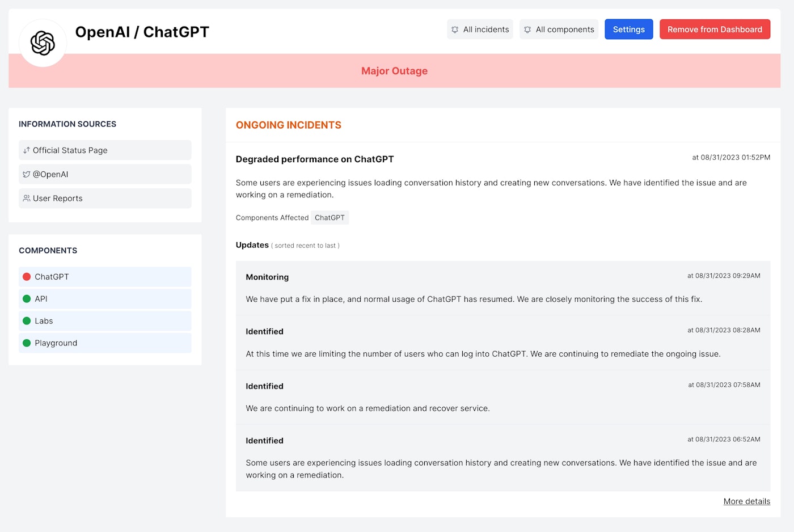Image resolution: width=794 pixels, height=532 pixels.
Task: Select the Playground component row
Action: point(105,343)
